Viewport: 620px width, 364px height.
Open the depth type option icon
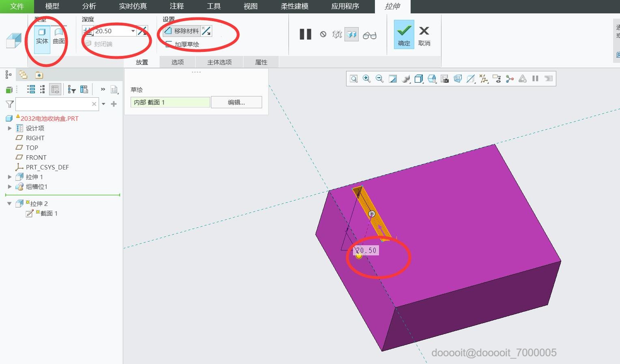coord(88,31)
